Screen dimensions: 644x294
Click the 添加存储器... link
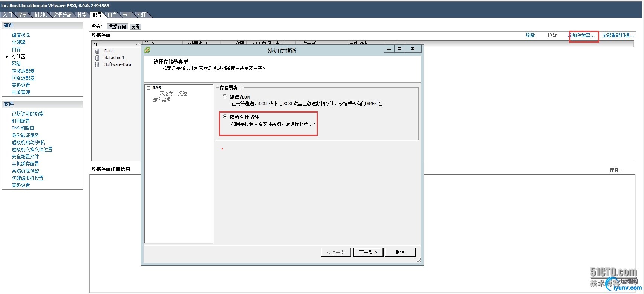tap(581, 35)
